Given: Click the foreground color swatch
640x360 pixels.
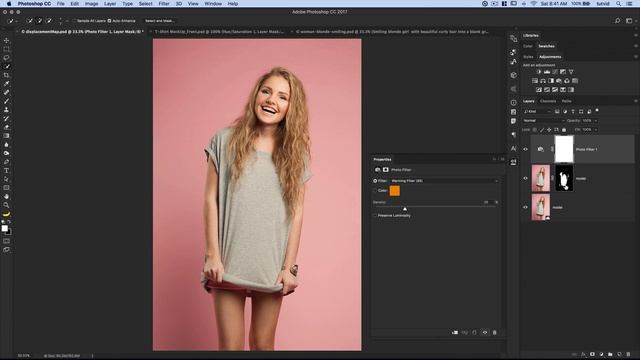Looking at the screenshot, I should tap(4, 228).
